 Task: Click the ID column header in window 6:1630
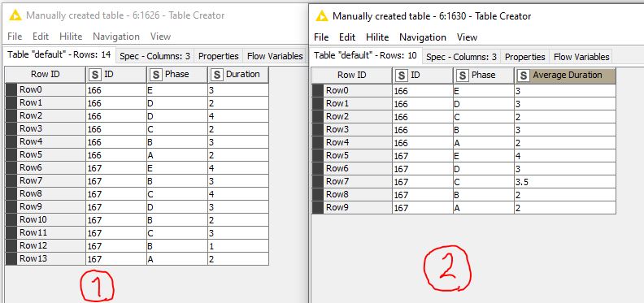(423, 76)
